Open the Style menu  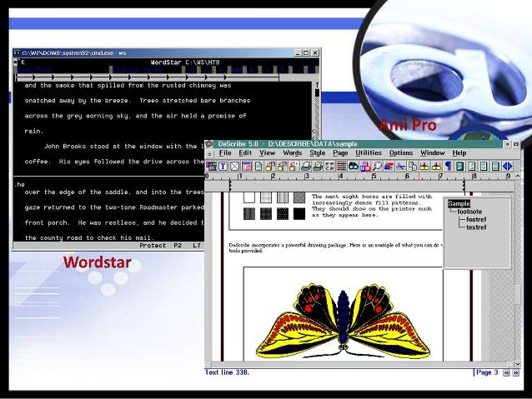(x=318, y=153)
